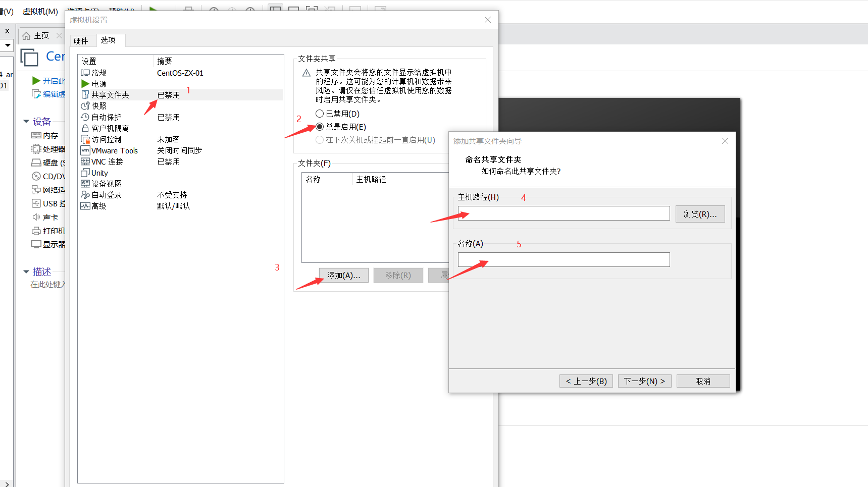This screenshot has width=868, height=487.
Task: Collapse the 描述 section
Action: (x=26, y=272)
